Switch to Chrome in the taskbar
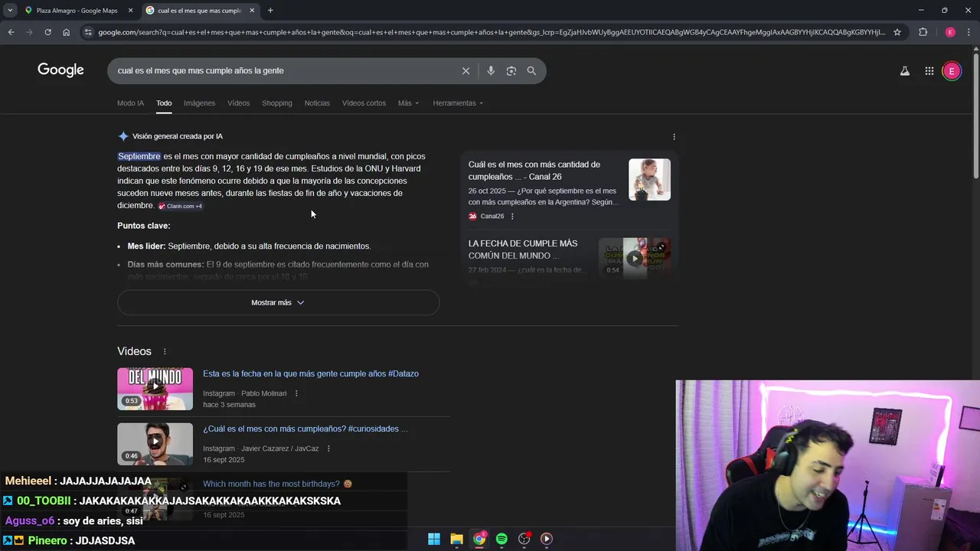Image resolution: width=980 pixels, height=551 pixels. coord(479,539)
